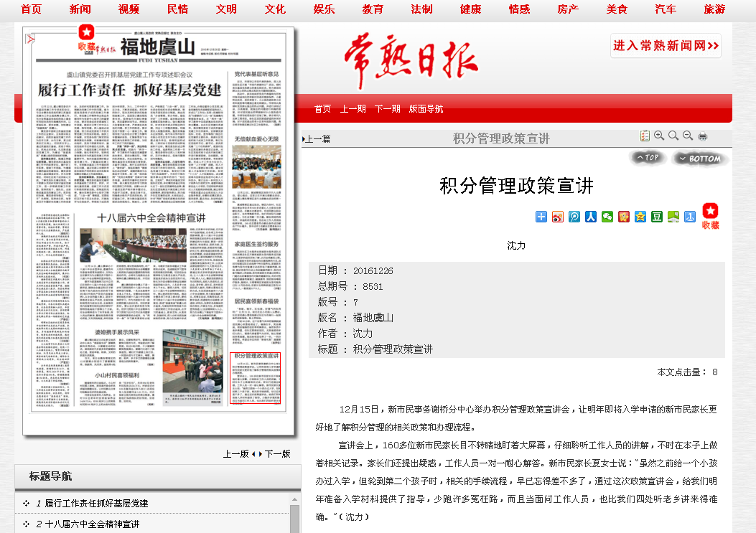
Task: Open 健康 in top navigation
Action: [470, 9]
